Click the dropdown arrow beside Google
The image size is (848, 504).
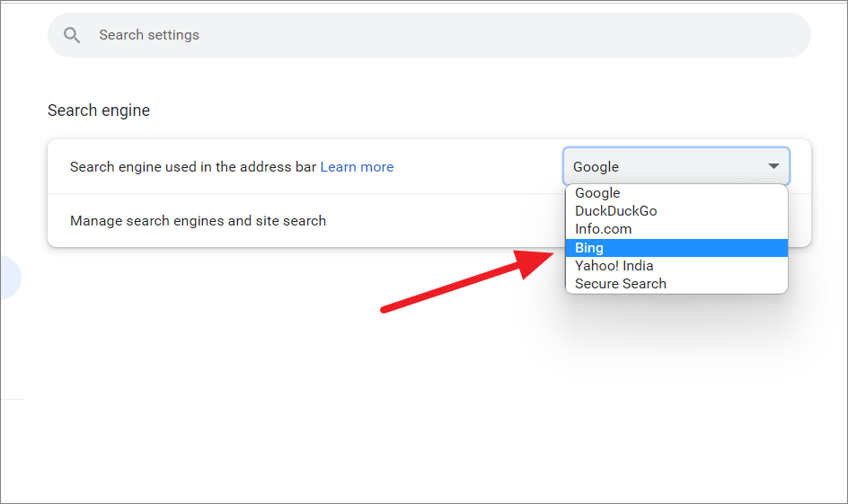pos(773,166)
